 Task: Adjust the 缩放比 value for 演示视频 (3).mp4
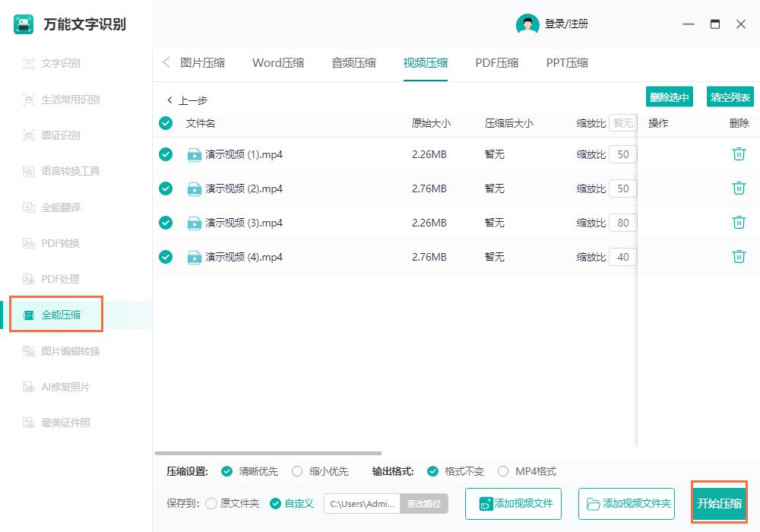click(623, 222)
